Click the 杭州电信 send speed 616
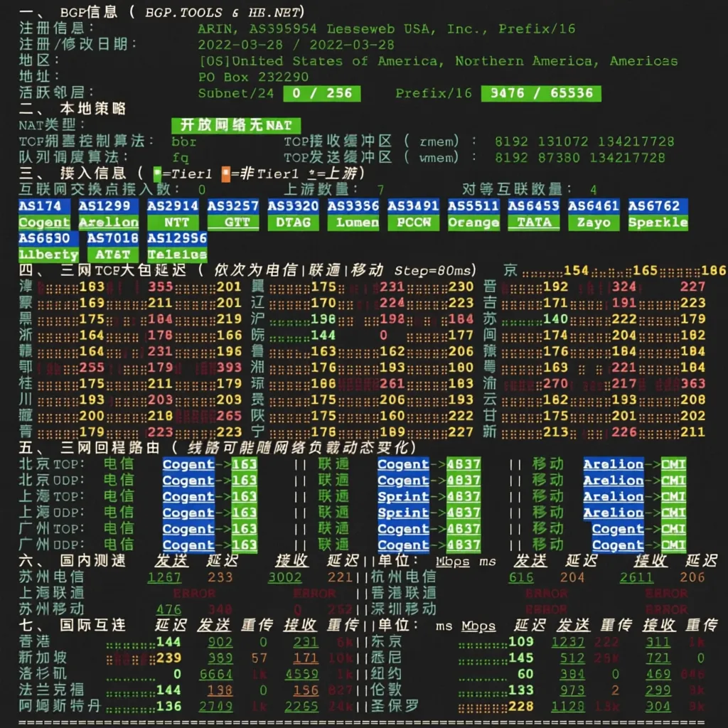728x728 pixels. click(x=521, y=577)
